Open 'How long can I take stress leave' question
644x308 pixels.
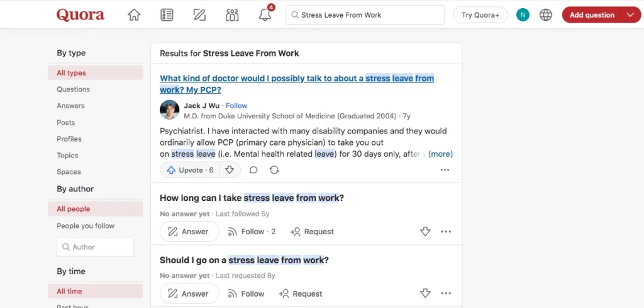click(x=252, y=198)
